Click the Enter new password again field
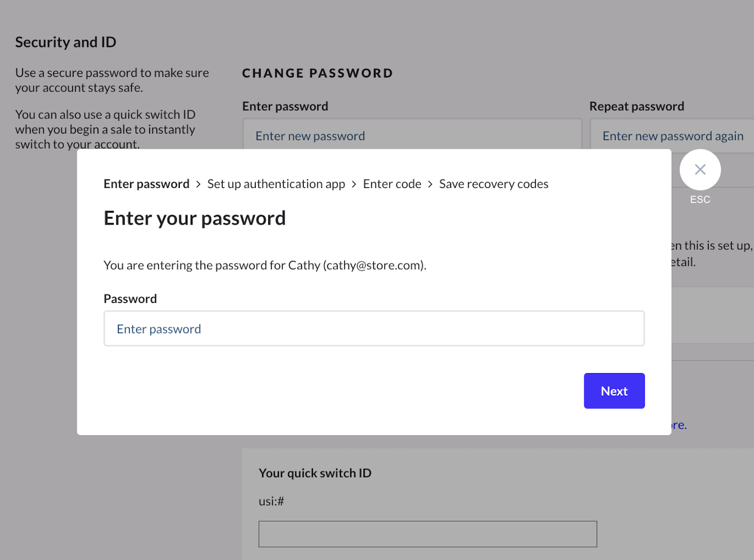This screenshot has width=754, height=560. [673, 136]
